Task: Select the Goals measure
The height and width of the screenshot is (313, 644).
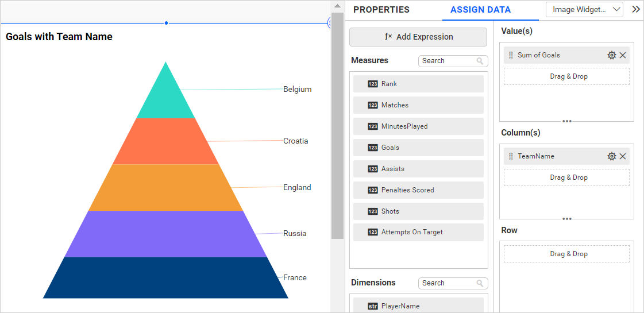Action: coord(418,148)
